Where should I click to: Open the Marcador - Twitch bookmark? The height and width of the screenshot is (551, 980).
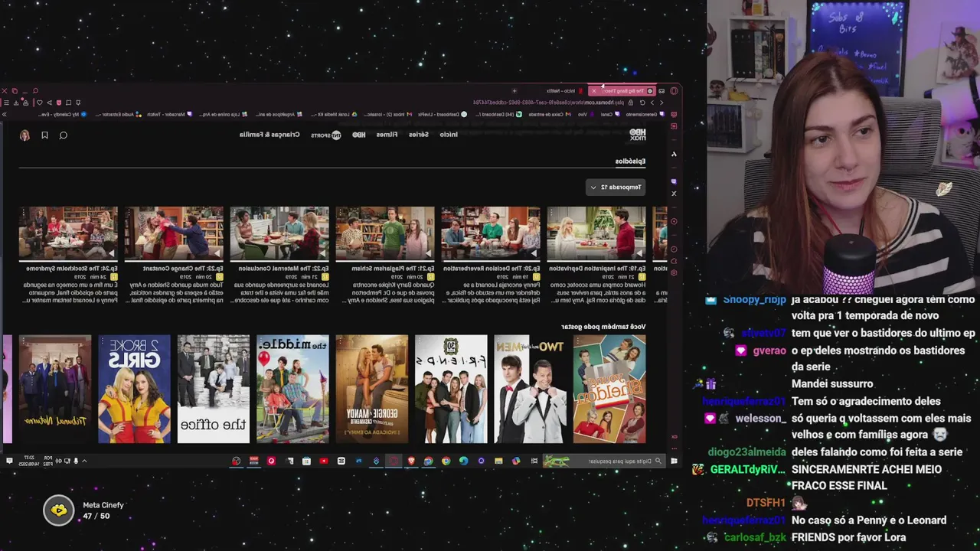click(x=170, y=114)
